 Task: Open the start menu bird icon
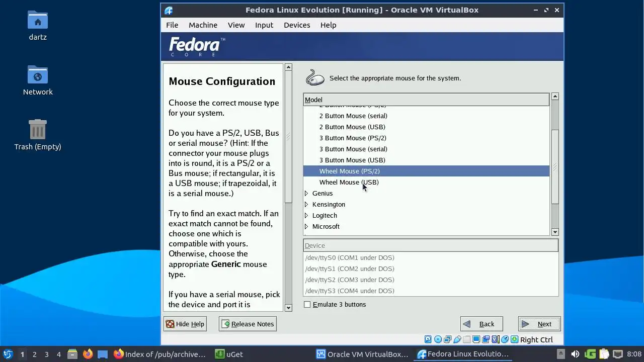(8, 354)
